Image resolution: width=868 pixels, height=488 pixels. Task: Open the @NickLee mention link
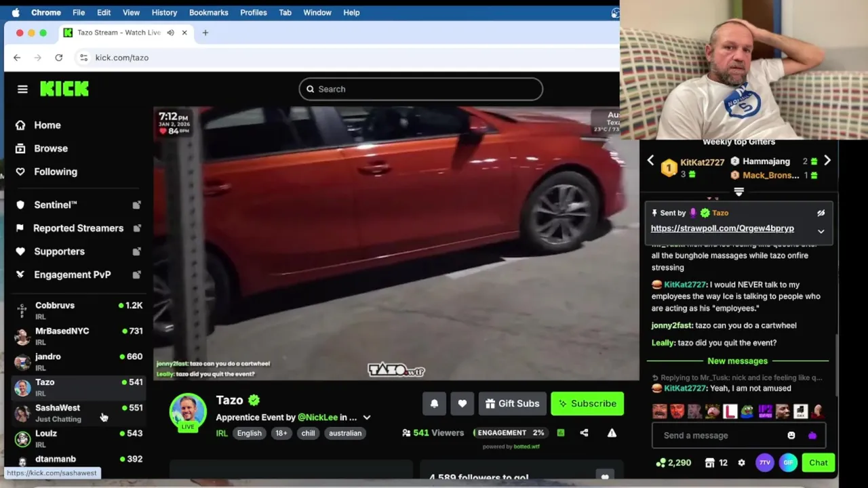[317, 418]
